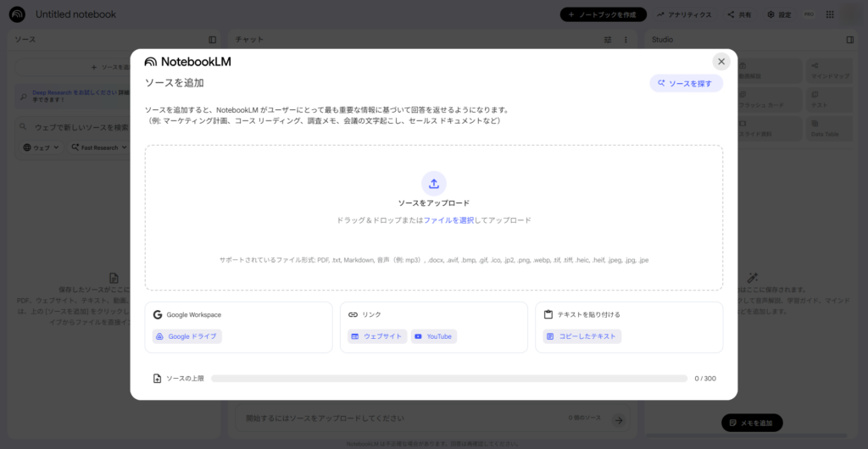This screenshot has height=449, width=868.
Task: Click the NotebookLM home logo top left
Action: pyautogui.click(x=17, y=14)
